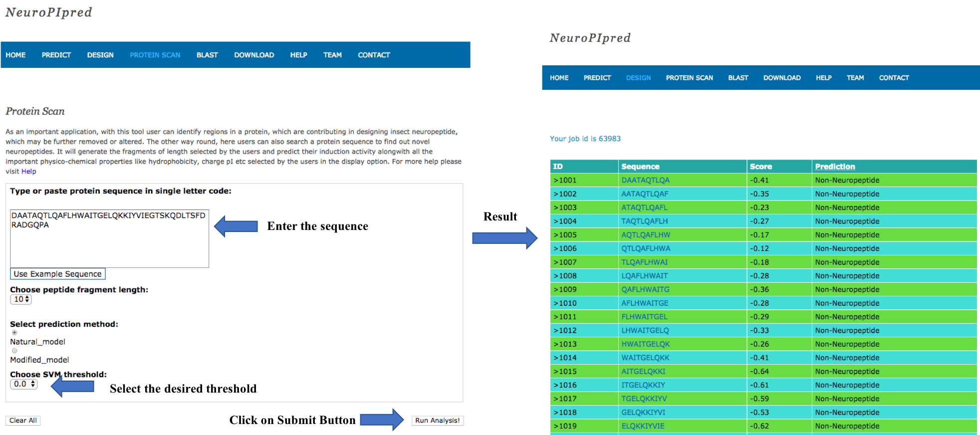The image size is (980, 435).
Task: Open the Help link in description
Action: (x=28, y=172)
